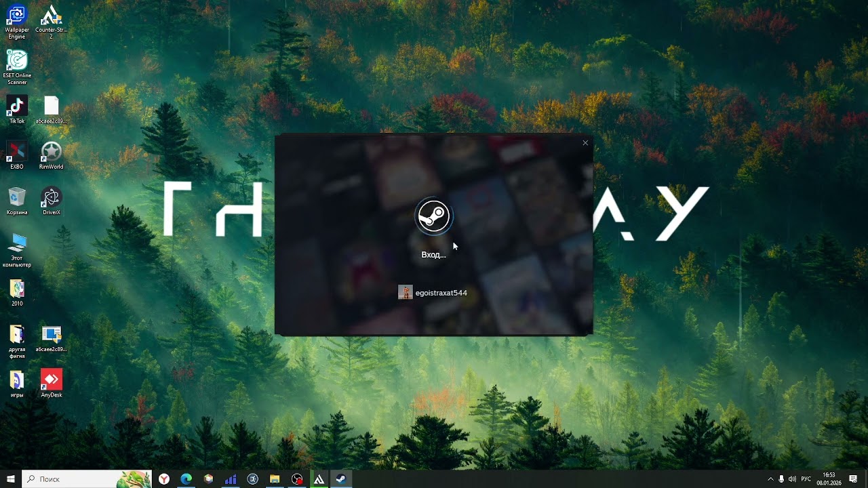Click egoistraxat544 account avatar
This screenshot has width=868, height=488.
(405, 293)
